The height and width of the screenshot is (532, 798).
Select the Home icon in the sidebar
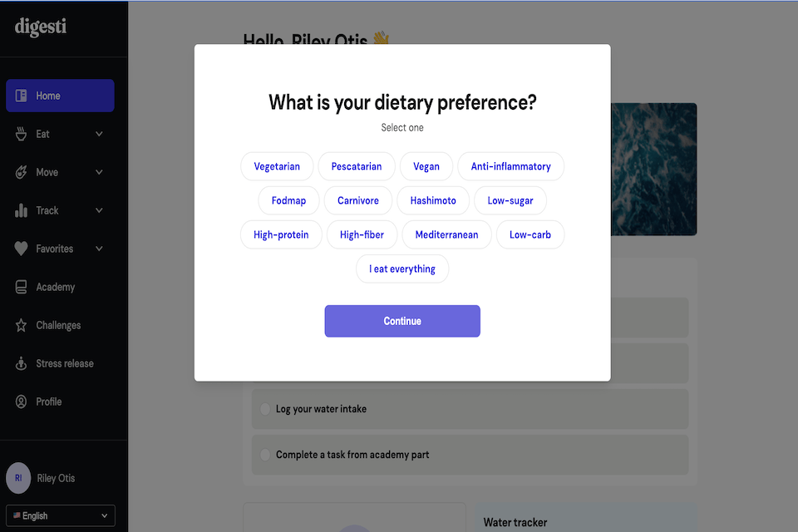18,96
